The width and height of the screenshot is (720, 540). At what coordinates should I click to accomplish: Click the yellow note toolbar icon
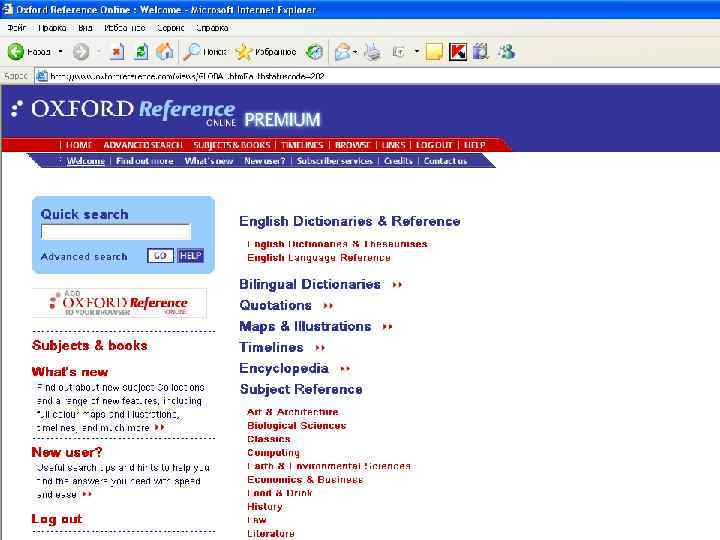pos(434,52)
